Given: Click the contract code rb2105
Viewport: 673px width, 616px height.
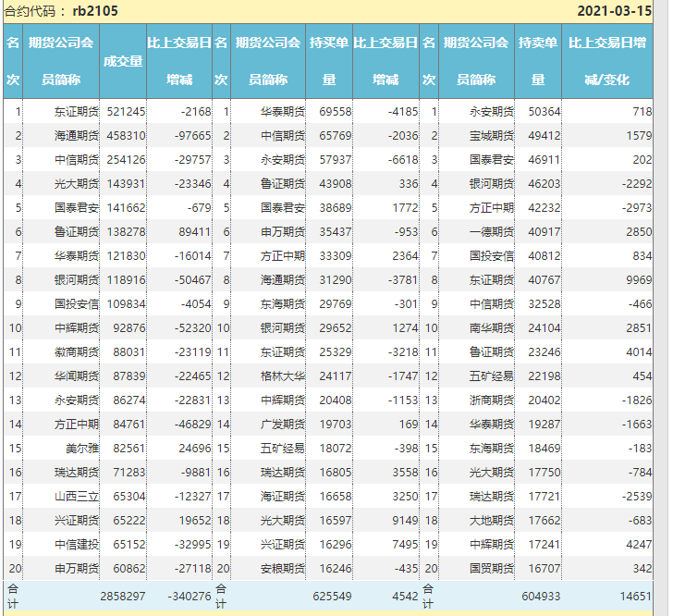Looking at the screenshot, I should (95, 11).
